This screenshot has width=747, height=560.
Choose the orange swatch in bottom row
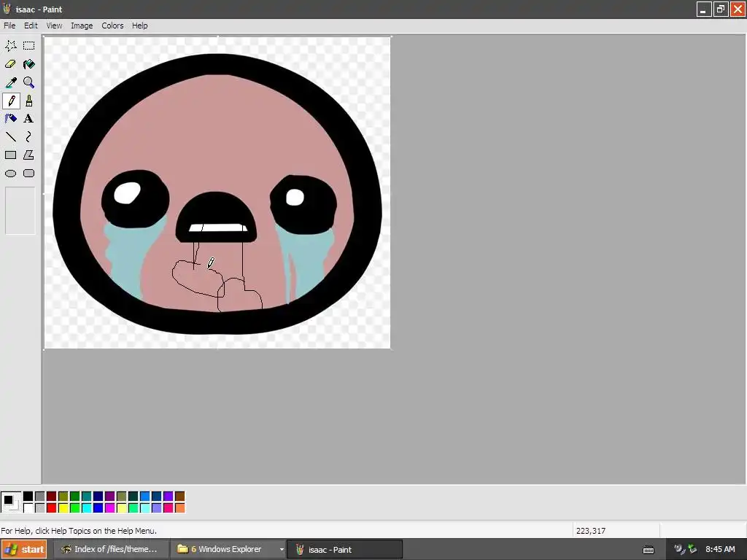pyautogui.click(x=180, y=508)
